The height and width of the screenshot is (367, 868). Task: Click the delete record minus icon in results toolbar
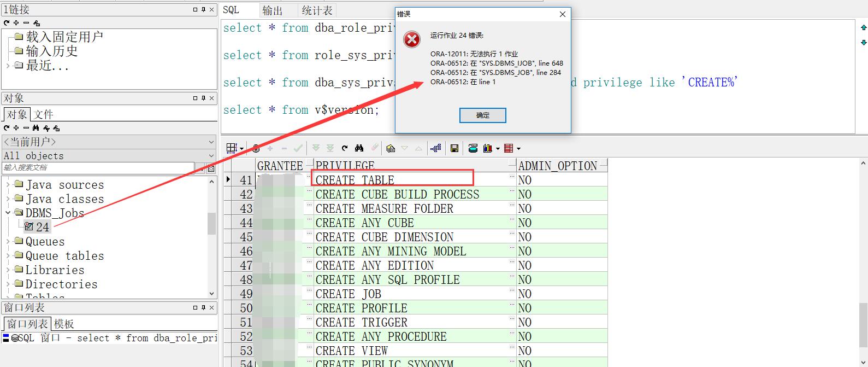coord(284,148)
